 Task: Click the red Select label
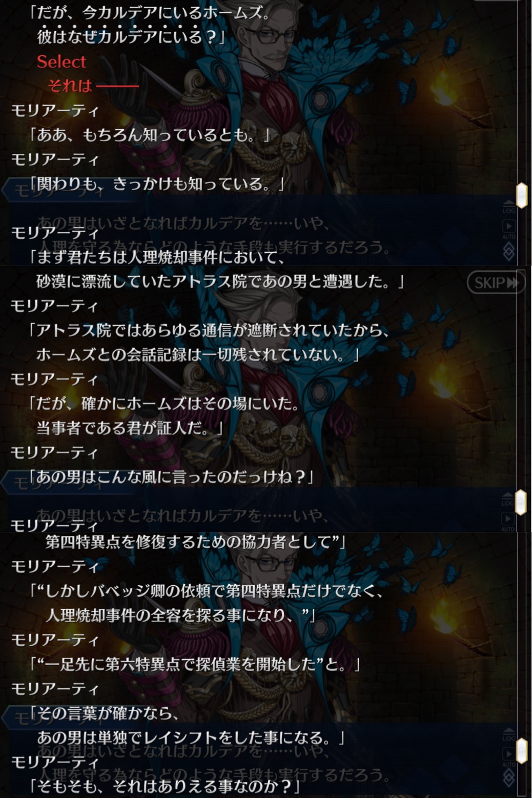pyautogui.click(x=62, y=62)
